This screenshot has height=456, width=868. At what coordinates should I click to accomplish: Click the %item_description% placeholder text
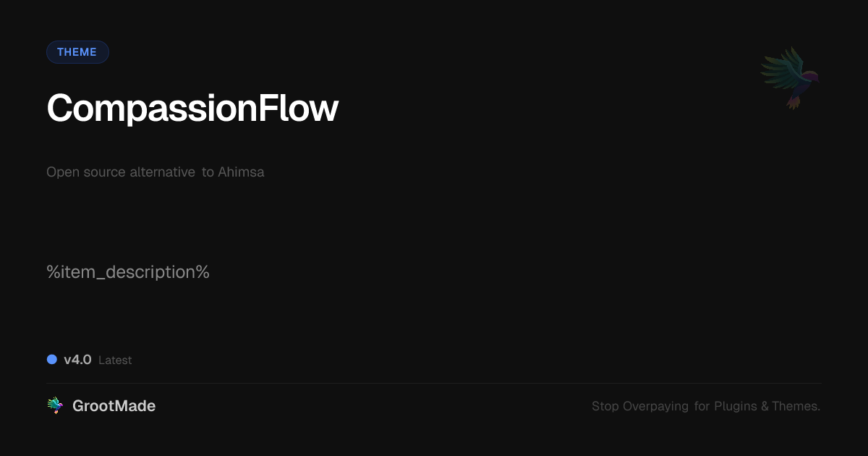tap(128, 272)
